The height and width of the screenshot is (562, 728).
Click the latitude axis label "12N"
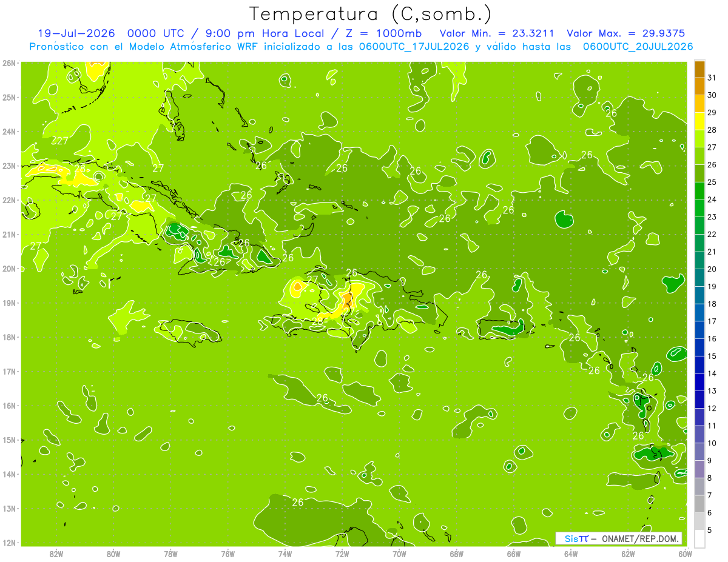(x=9, y=543)
